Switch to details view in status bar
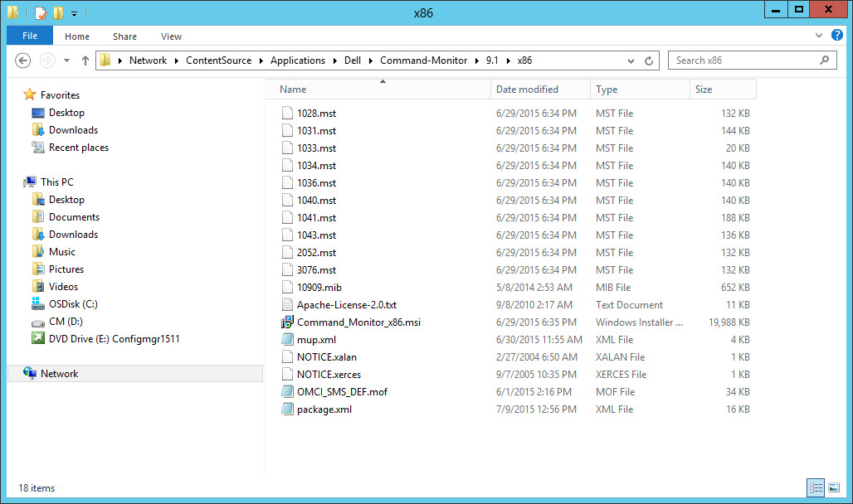The height and width of the screenshot is (504, 853). pos(816,487)
